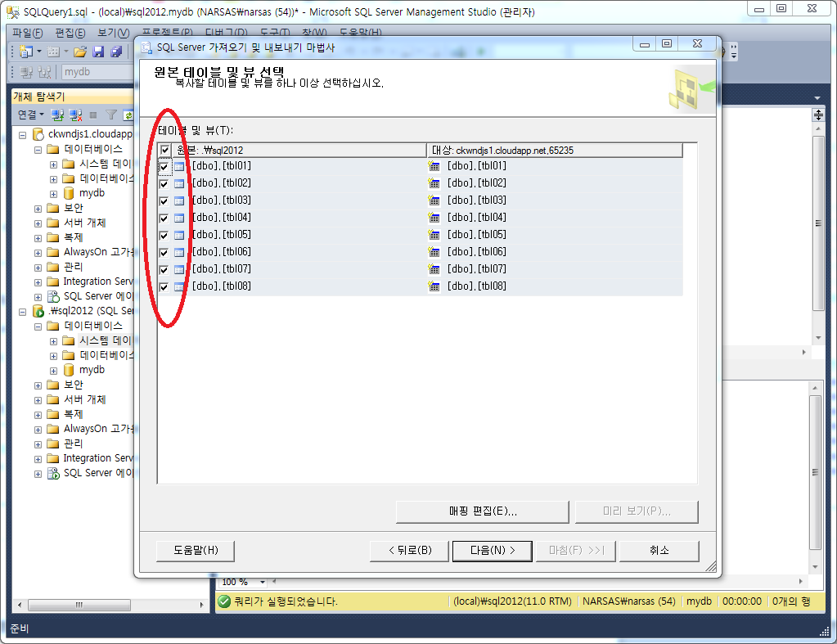
Task: Click the .\sql2012 server icon in tree
Action: coord(38,311)
